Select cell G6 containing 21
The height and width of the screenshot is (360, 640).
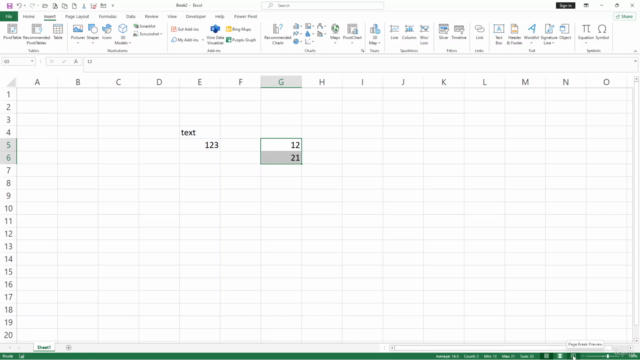point(281,158)
